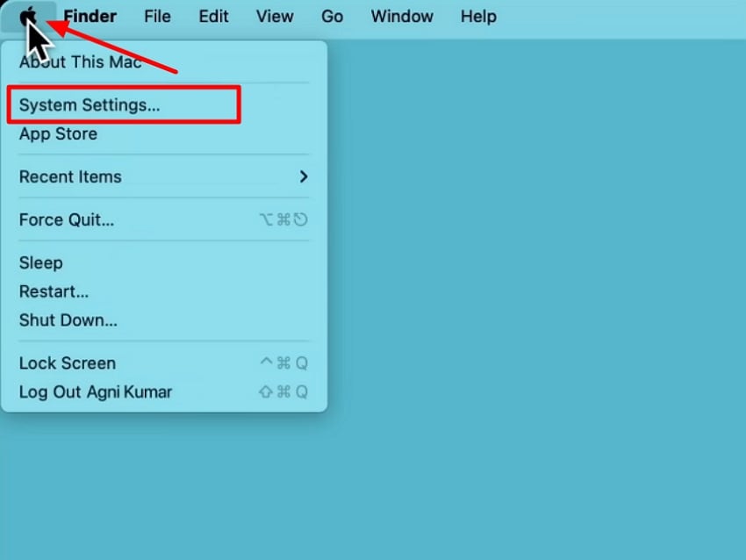Viewport: 746px width, 560px height.
Task: Select Log Out Agni Kumar
Action: pyautogui.click(x=164, y=392)
